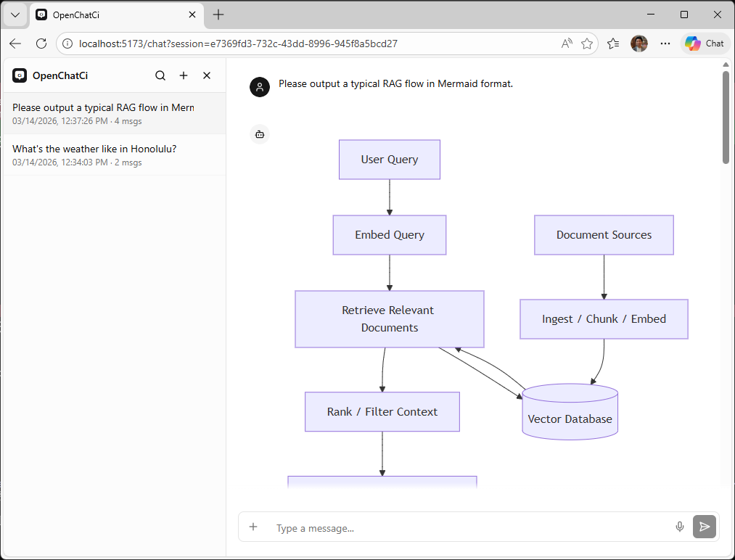Click the Rank / Filter Context node

pyautogui.click(x=382, y=412)
